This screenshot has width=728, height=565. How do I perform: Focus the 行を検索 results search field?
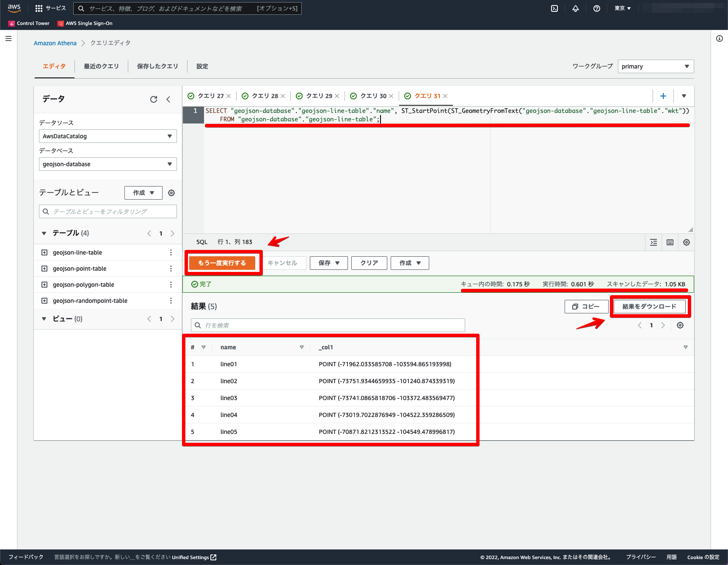coord(328,325)
